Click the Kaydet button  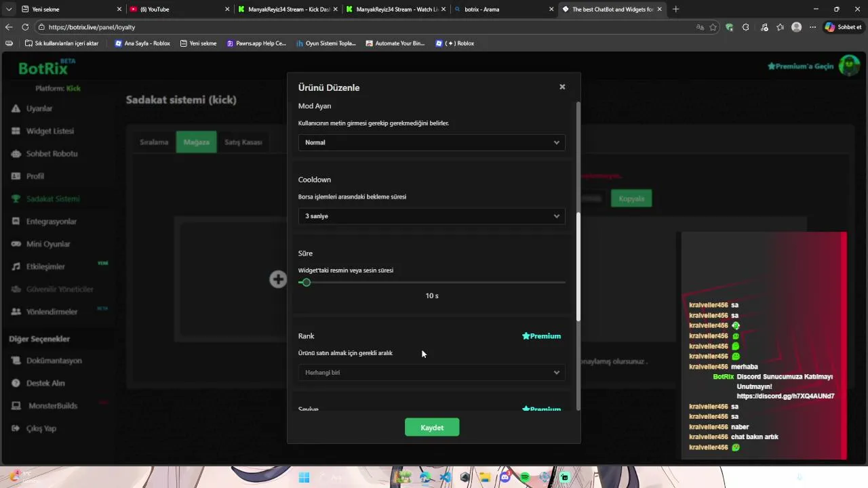click(432, 428)
